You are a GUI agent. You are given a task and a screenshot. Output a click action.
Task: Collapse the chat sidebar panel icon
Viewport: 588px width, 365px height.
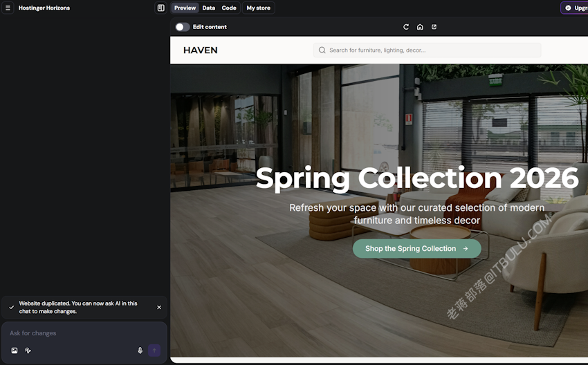click(161, 8)
